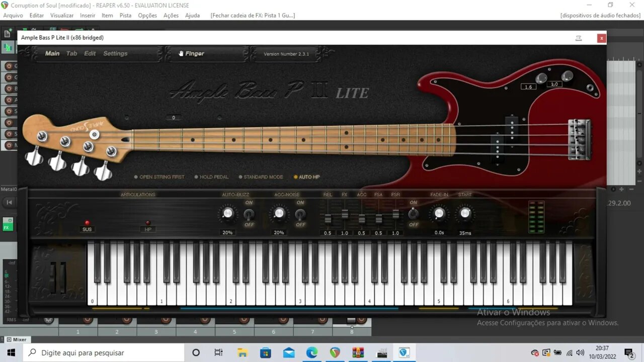The height and width of the screenshot is (362, 644).
Task: Click the bass volume knob labeled 1.6
Action: [541, 78]
